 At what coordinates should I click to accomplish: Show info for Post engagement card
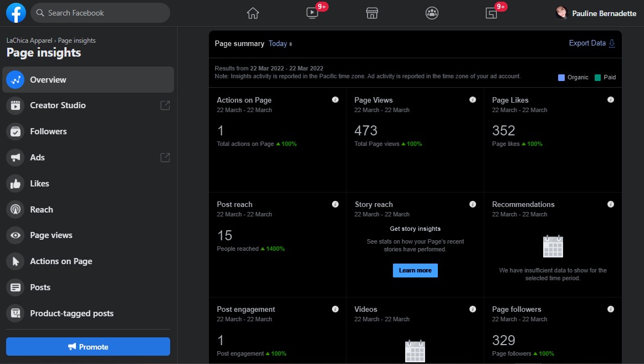(335, 309)
